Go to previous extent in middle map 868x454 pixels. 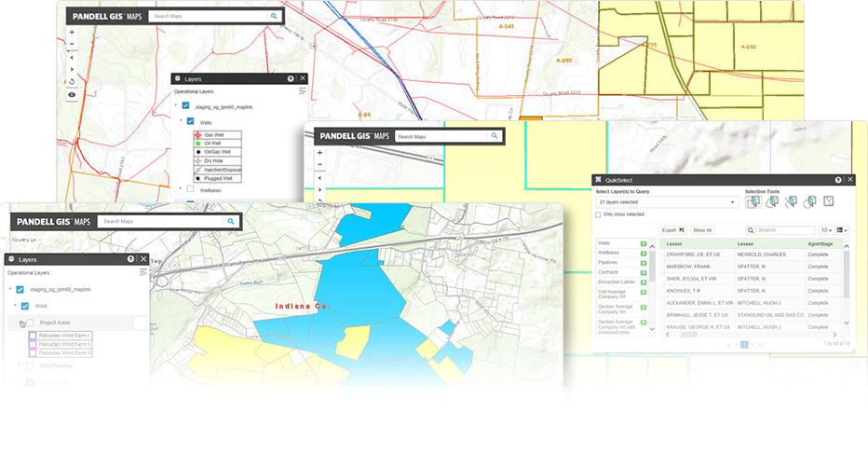point(319,178)
